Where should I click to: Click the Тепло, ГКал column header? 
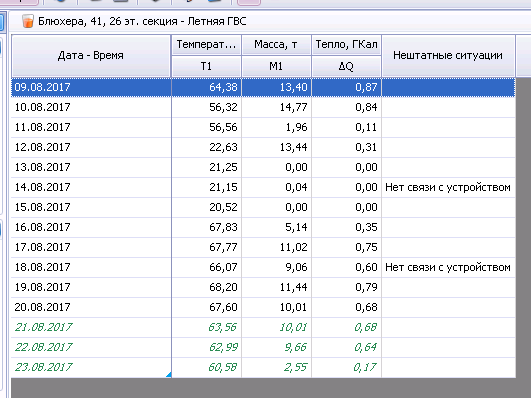(346, 45)
